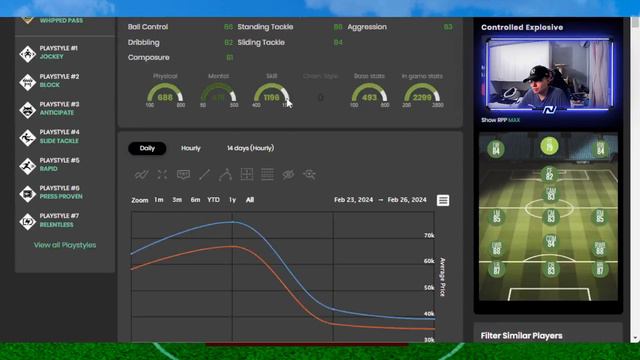
Task: Click the Dribbling stat row
Action: [x=180, y=42]
